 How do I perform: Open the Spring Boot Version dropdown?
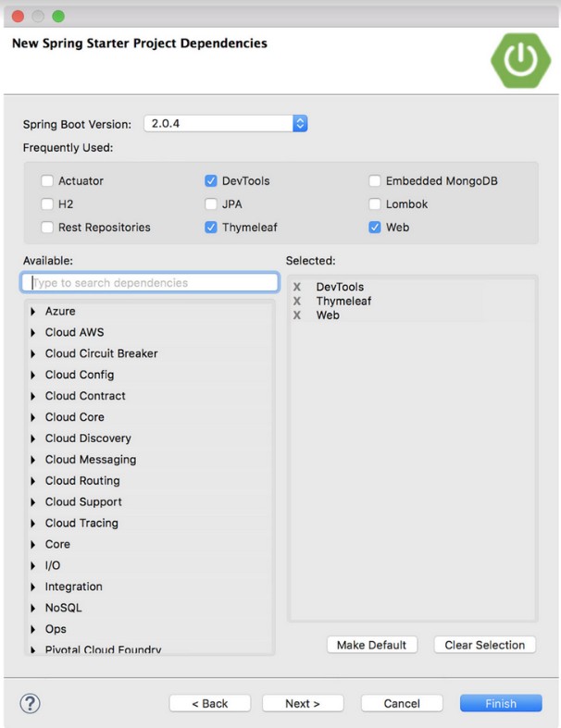(300, 123)
